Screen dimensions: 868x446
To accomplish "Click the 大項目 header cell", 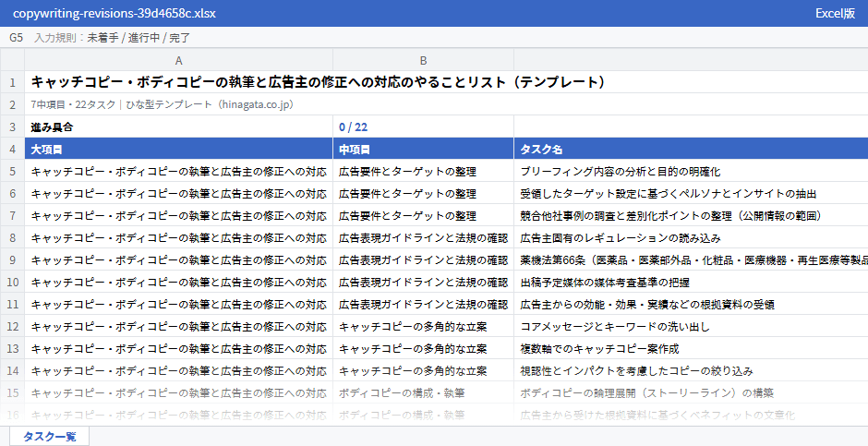I will point(179,150).
